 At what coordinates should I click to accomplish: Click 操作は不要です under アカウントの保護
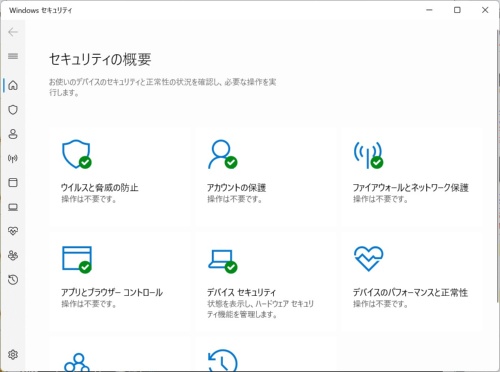tap(235, 199)
